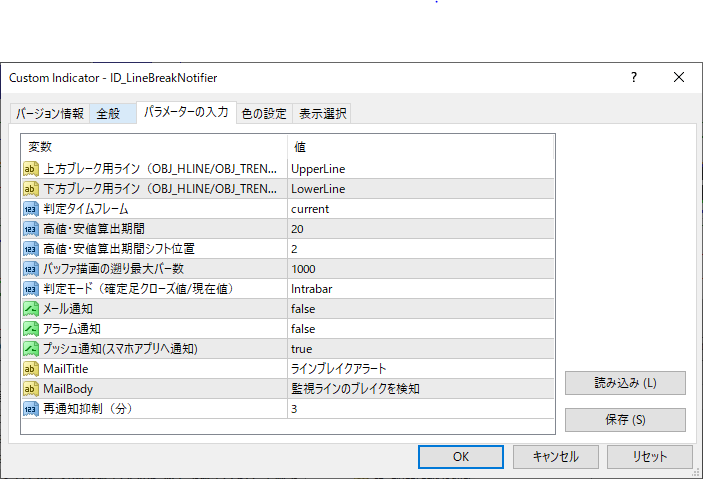703x479 pixels.
Task: Switch to the 表示選択 tab
Action: point(323,114)
